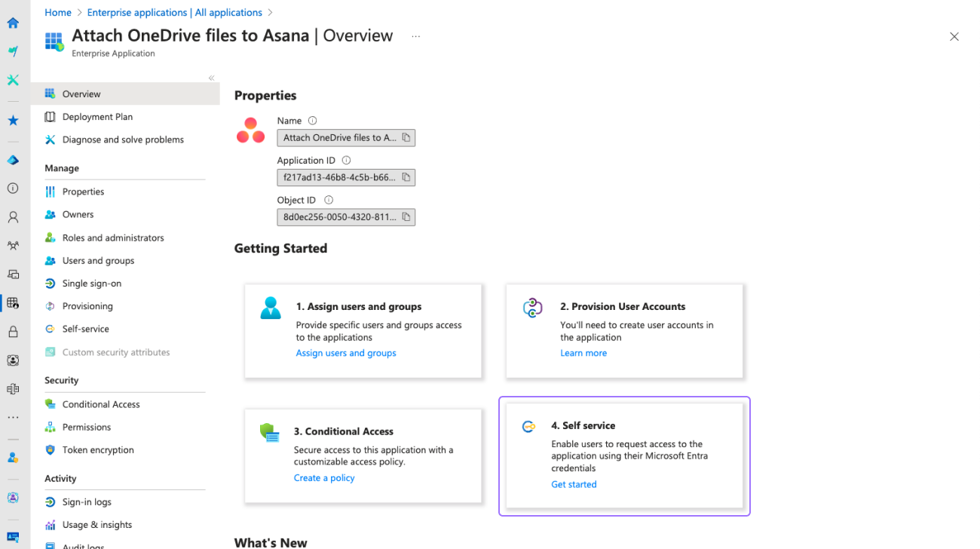Click Get started under Self service
980x549 pixels.
coord(574,485)
